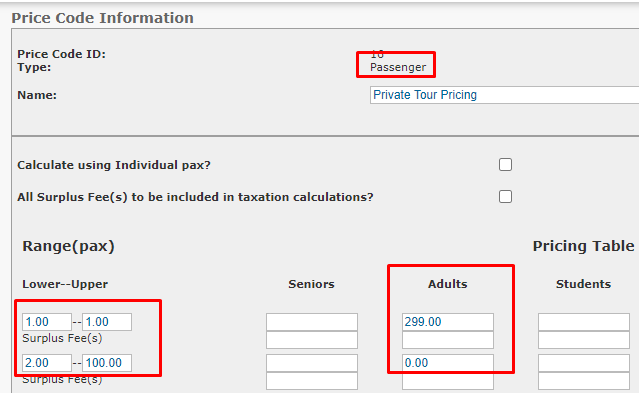Click second-row Seniors price field
639x393 pixels.
tap(312, 363)
